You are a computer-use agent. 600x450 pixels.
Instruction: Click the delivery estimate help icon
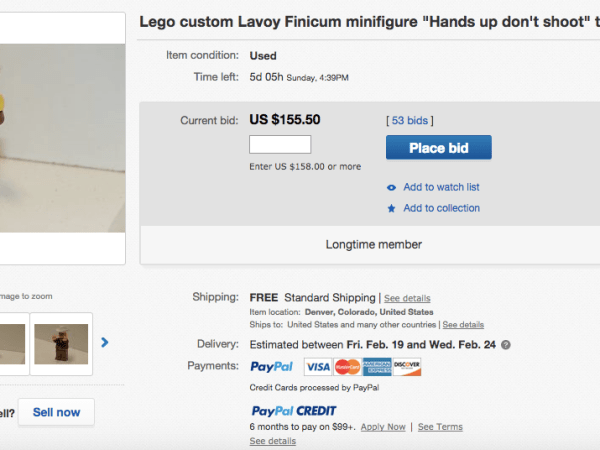506,345
